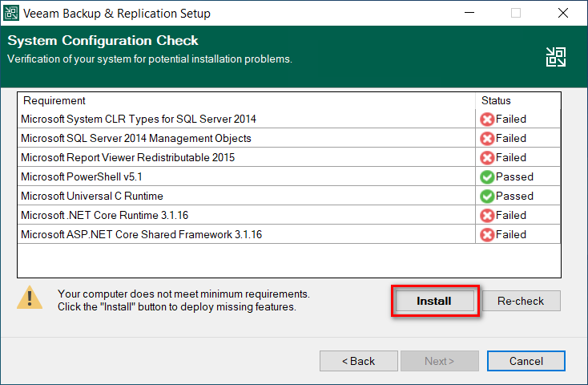This screenshot has height=385, width=588.
Task: Click the Requirement column header
Action: pyautogui.click(x=247, y=101)
